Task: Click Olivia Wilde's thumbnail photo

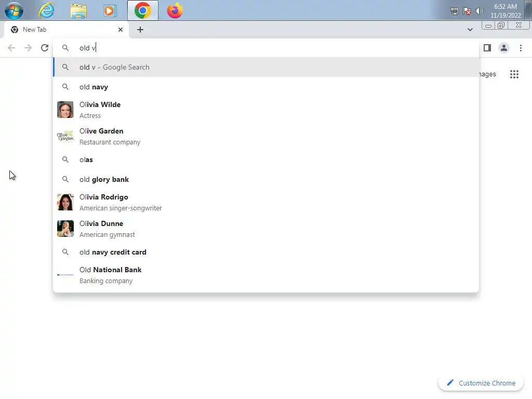Action: 65,110
